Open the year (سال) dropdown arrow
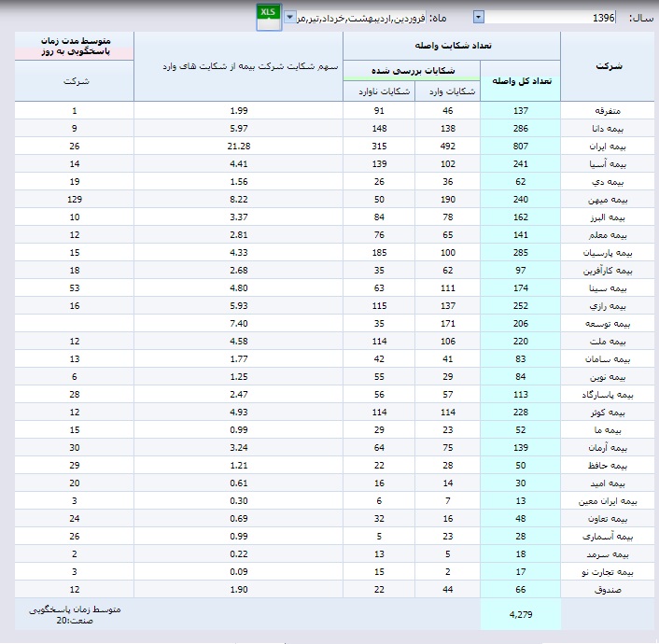Image resolution: width=659 pixels, height=644 pixels. 479,17
